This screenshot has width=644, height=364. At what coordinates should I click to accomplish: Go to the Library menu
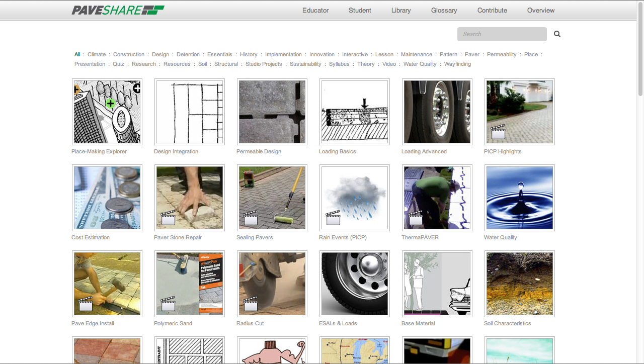pos(401,10)
